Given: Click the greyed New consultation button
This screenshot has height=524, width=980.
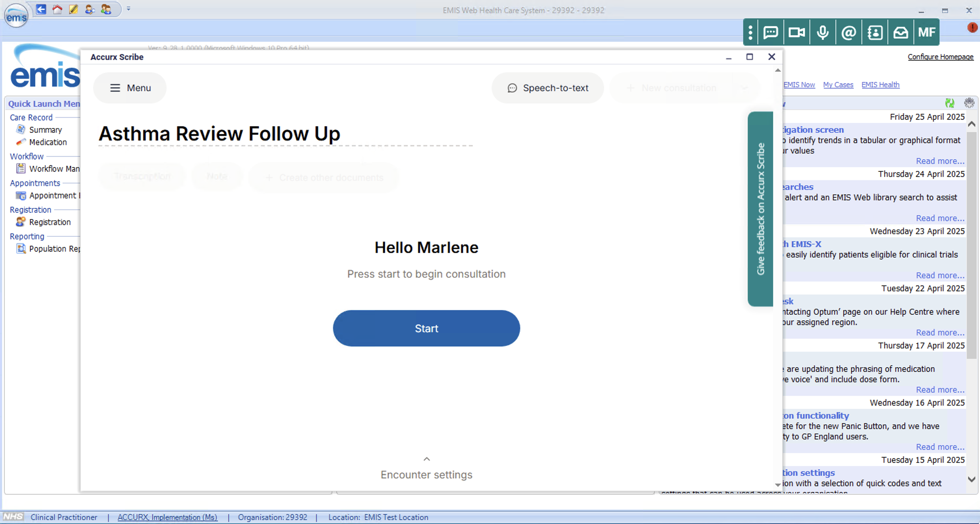Looking at the screenshot, I should pos(672,88).
